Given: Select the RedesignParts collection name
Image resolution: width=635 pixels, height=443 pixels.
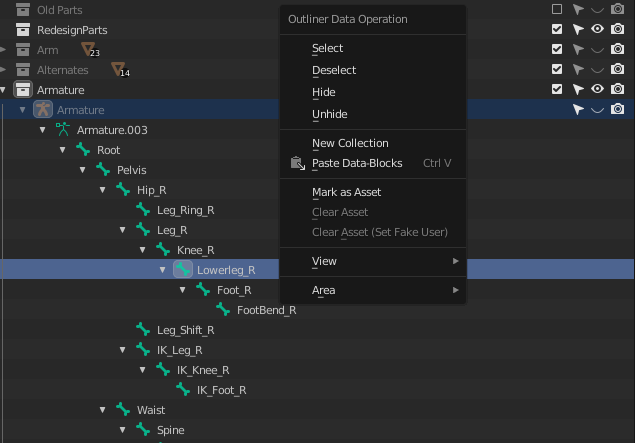Looking at the screenshot, I should pyautogui.click(x=72, y=30).
